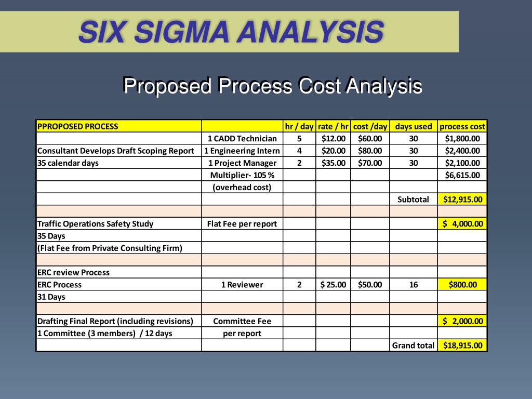Select the '$ 25.00' reviewer rate cell
This screenshot has width=532, height=399.
point(333,285)
